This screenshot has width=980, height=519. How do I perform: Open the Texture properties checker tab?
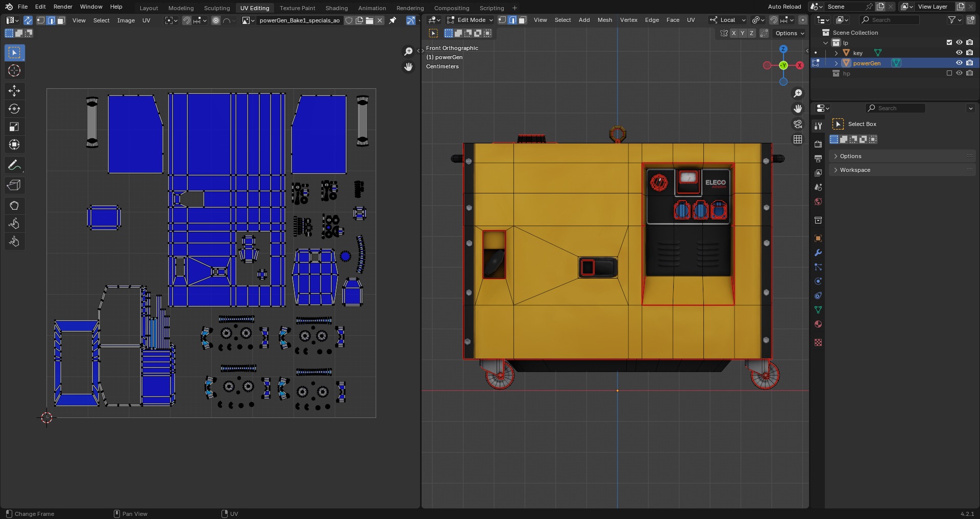[x=818, y=342]
